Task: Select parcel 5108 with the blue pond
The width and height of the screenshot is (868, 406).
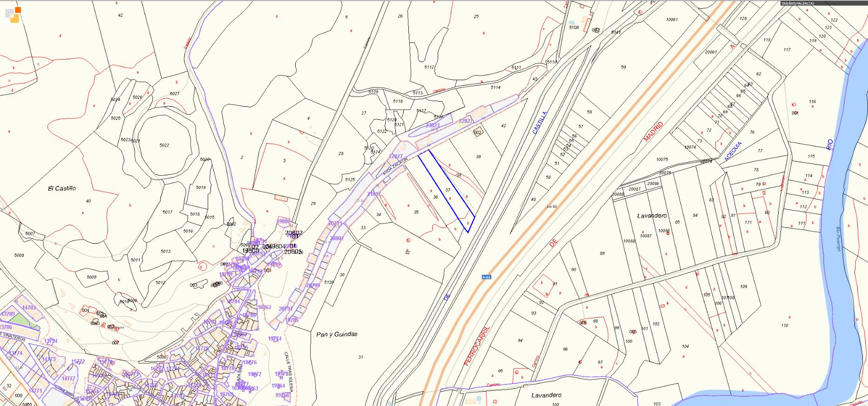Action: click(574, 28)
